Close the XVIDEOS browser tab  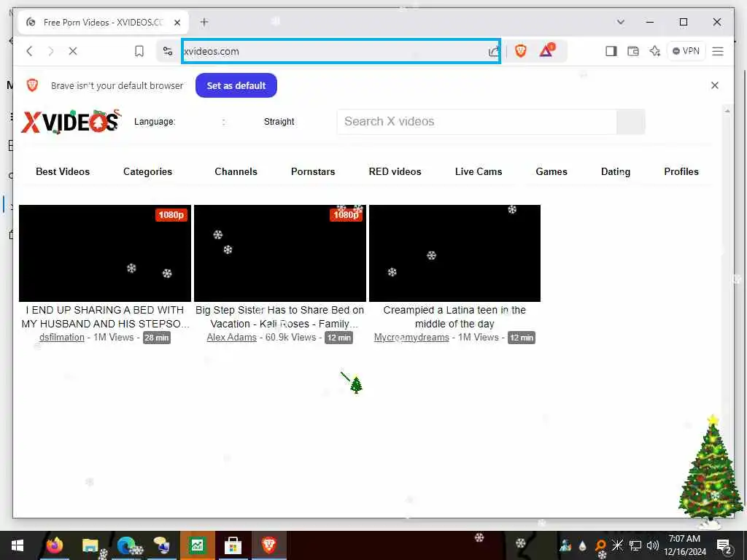click(x=177, y=23)
